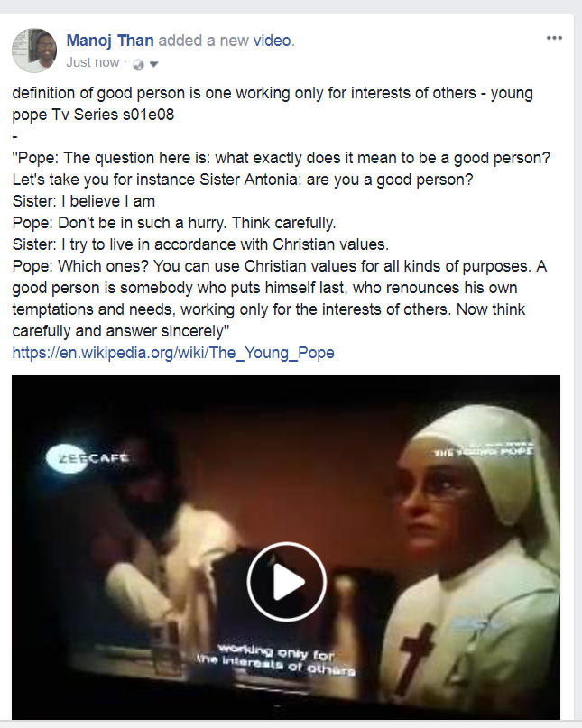Image resolution: width=582 pixels, height=728 pixels.
Task: Click the 'Let's take you for instance' sentence
Action: pyautogui.click(x=243, y=180)
